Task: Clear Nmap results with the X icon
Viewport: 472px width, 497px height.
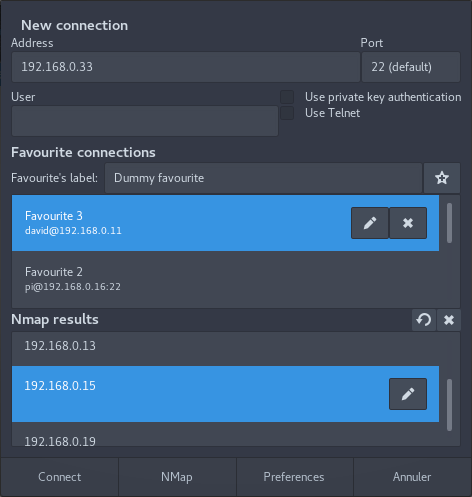Action: 449,320
